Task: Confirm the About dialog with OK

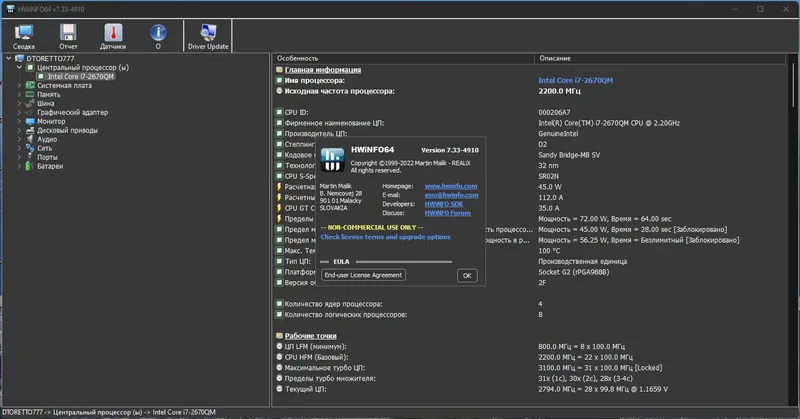Action: tap(467, 276)
